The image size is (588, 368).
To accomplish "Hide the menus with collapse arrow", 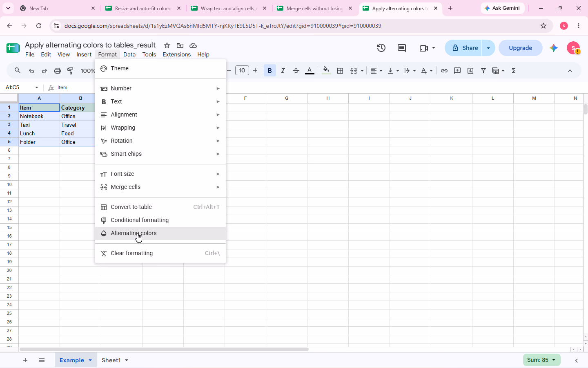I will (570, 71).
